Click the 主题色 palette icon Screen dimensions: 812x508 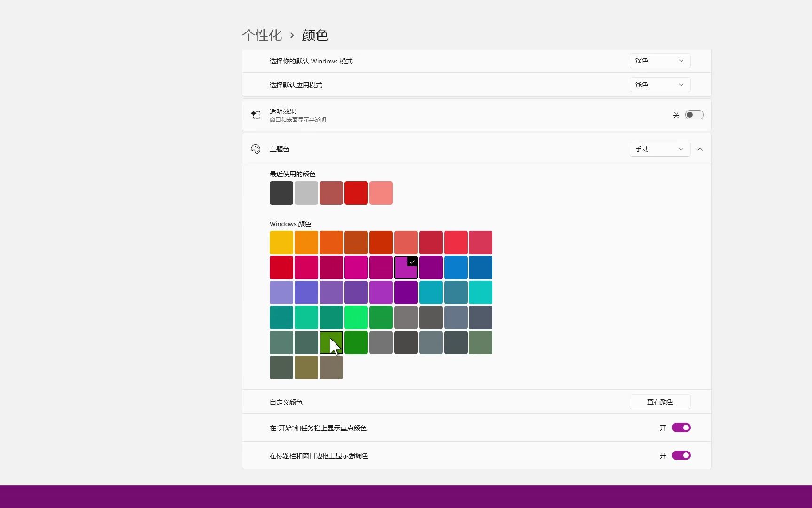[256, 149]
